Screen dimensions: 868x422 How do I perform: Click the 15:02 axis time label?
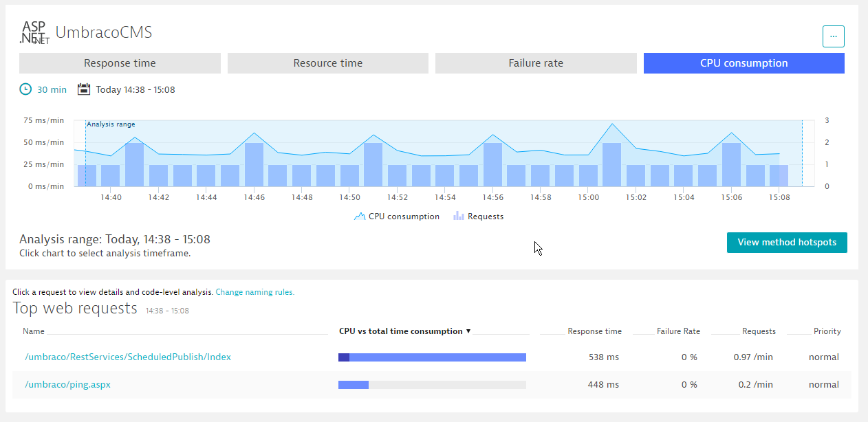point(636,197)
